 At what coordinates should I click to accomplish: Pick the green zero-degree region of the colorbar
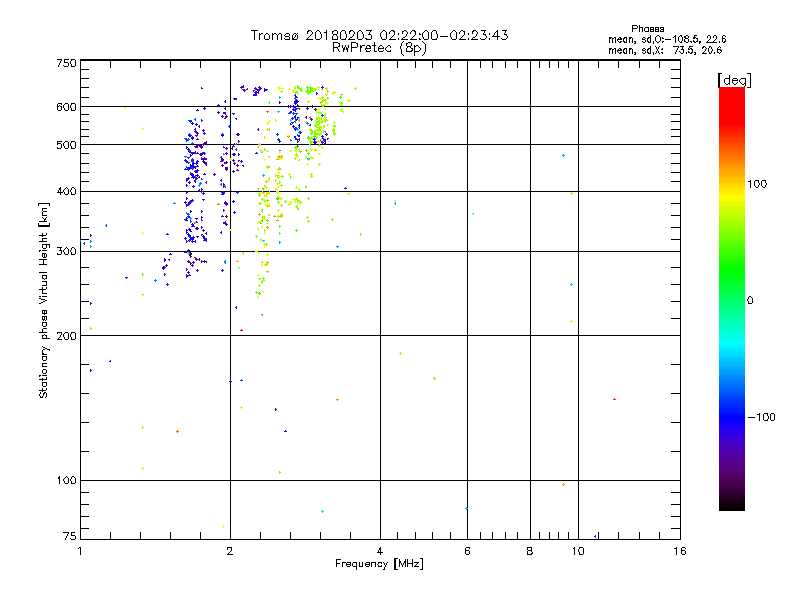(x=732, y=299)
